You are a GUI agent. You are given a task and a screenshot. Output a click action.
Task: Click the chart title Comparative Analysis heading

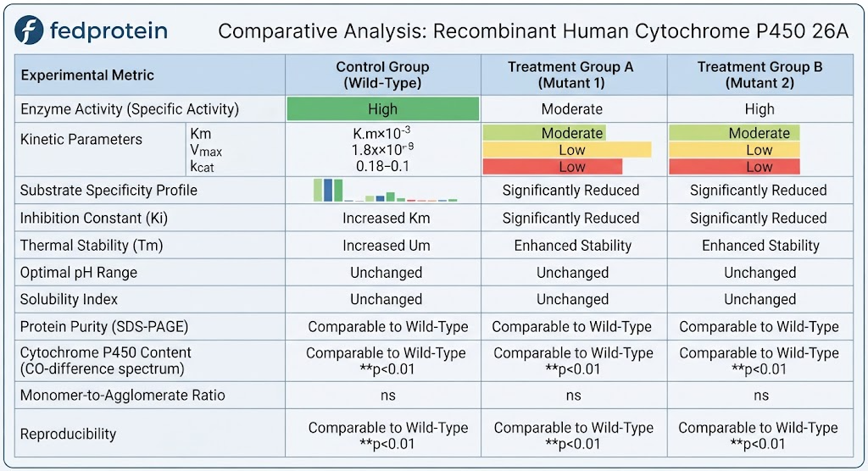pyautogui.click(x=533, y=31)
